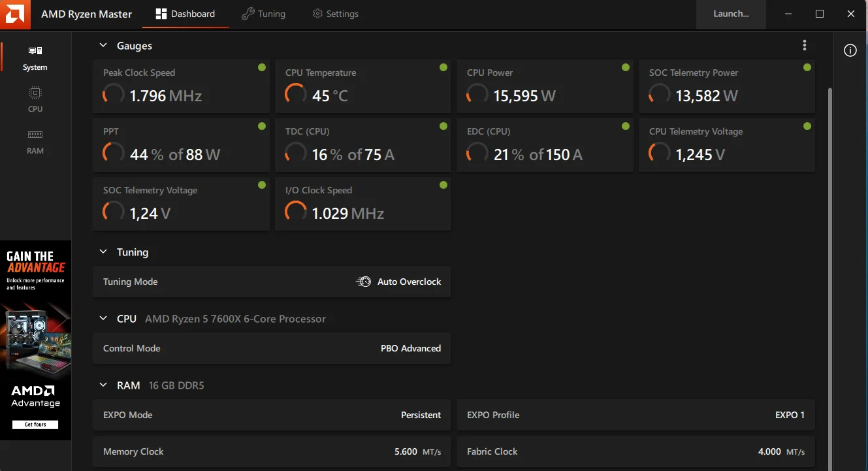The width and height of the screenshot is (868, 471).
Task: Open the RAM sidebar section
Action: [x=35, y=142]
